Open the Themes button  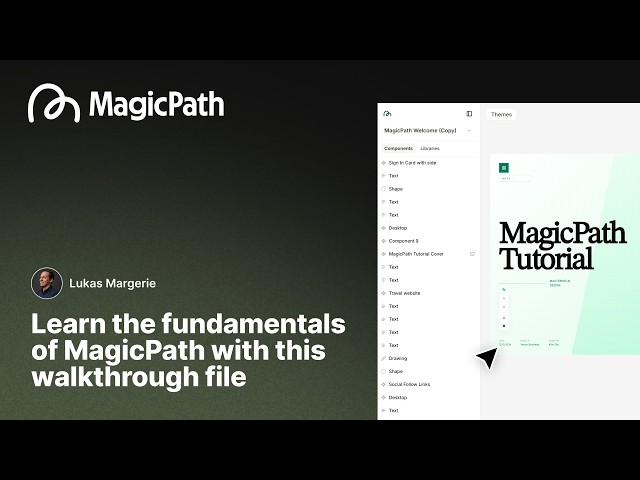[x=501, y=114]
